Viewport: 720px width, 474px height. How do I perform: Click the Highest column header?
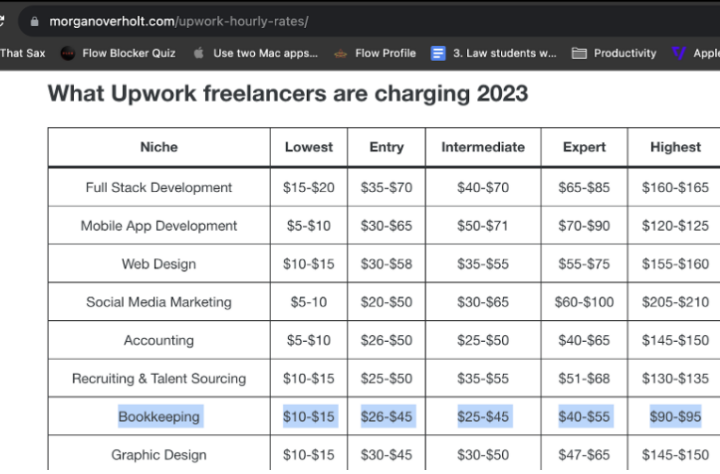pyautogui.click(x=675, y=147)
